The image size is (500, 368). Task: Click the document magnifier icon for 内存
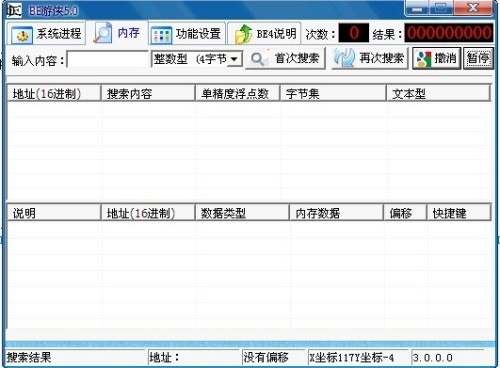[102, 33]
